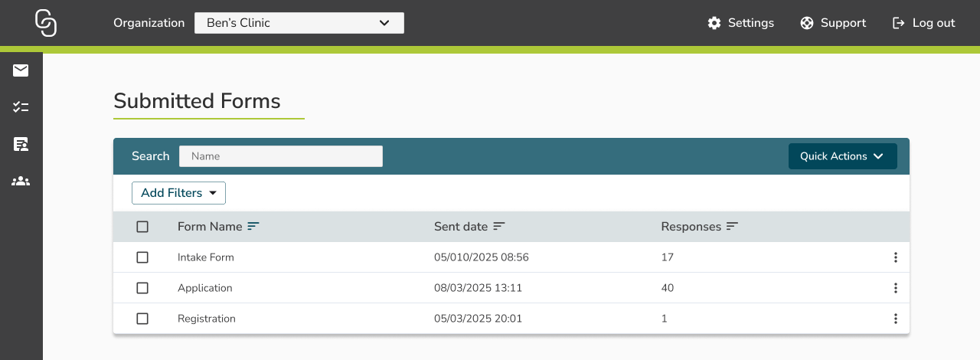980x360 pixels.
Task: Open the Quick Actions dropdown
Action: point(842,156)
